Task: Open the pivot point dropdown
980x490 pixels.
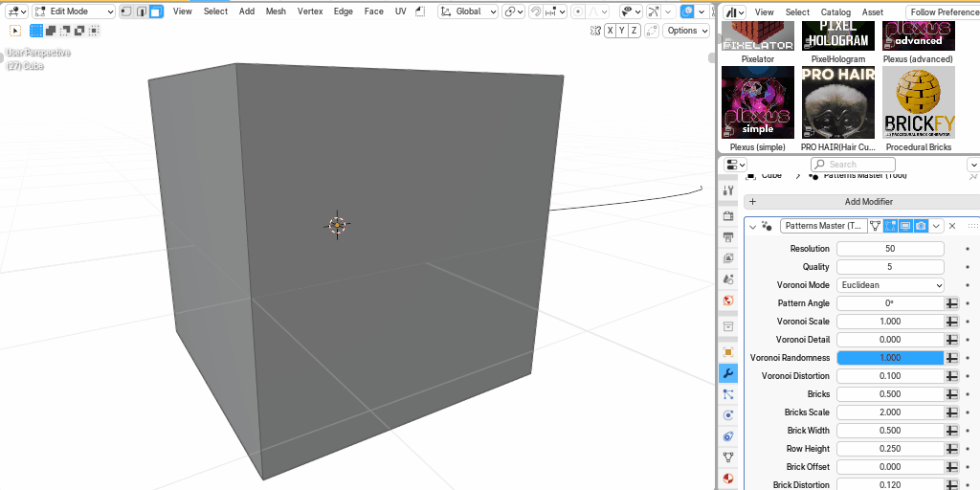Action: click(x=513, y=11)
